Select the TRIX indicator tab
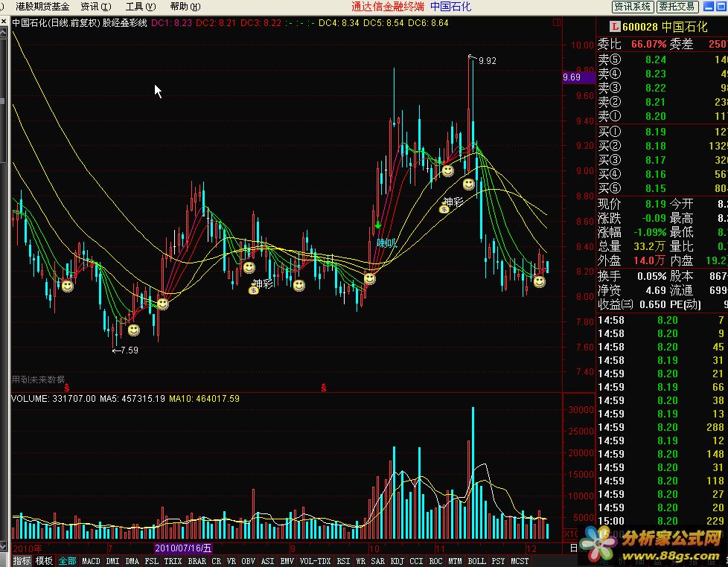The width and height of the screenshot is (728, 567). (x=173, y=561)
